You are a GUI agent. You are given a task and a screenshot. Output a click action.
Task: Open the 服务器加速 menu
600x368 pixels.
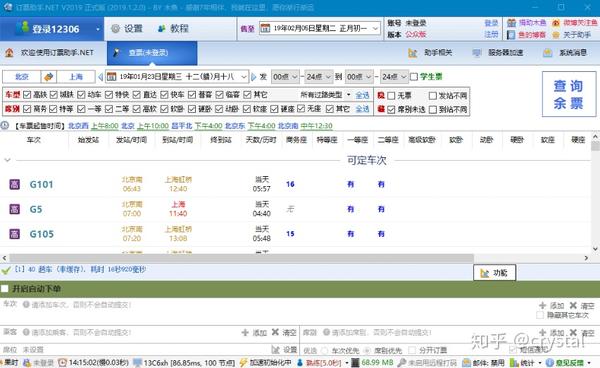click(x=497, y=53)
